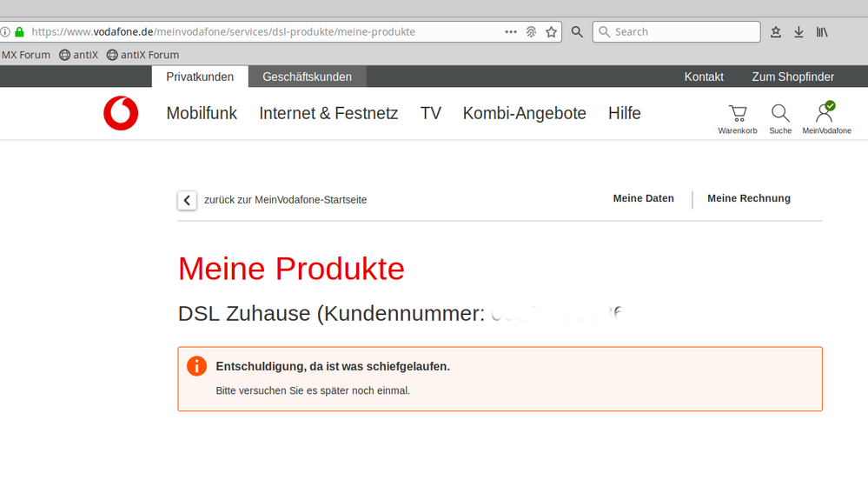Open the Hilfe menu

click(x=625, y=113)
